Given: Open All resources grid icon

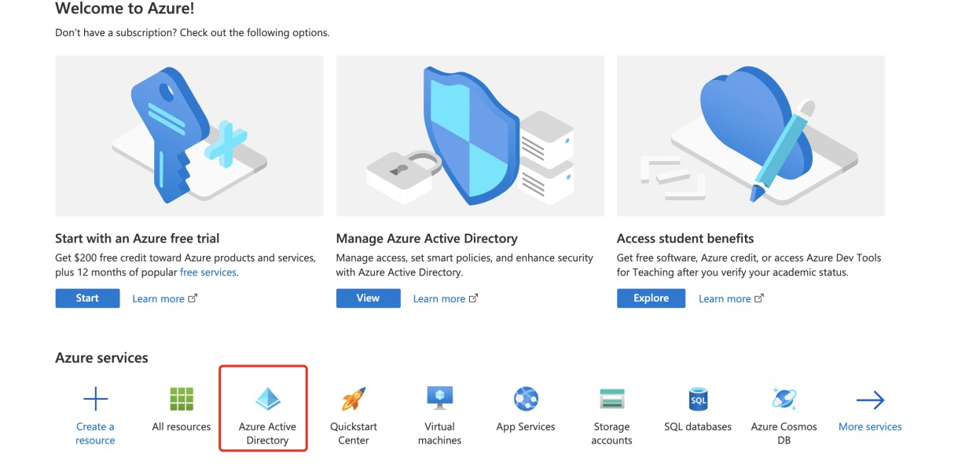Looking at the screenshot, I should (182, 399).
